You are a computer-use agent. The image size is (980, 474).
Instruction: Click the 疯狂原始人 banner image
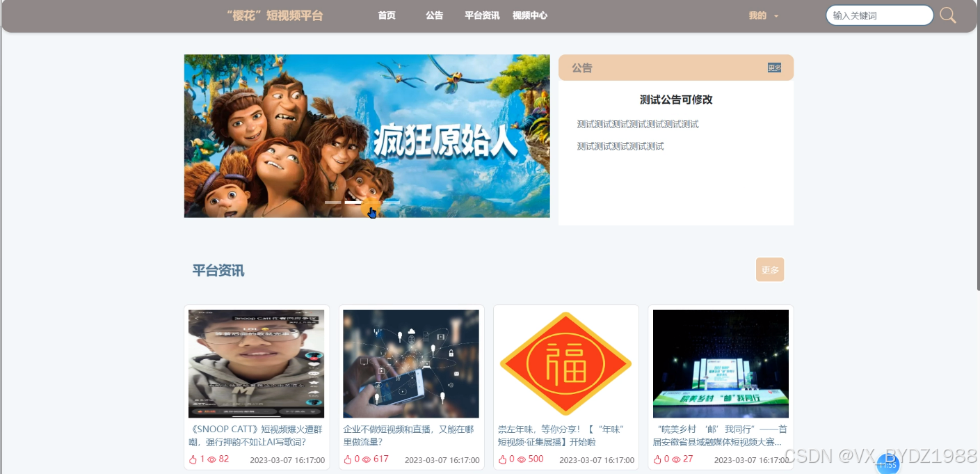point(367,136)
